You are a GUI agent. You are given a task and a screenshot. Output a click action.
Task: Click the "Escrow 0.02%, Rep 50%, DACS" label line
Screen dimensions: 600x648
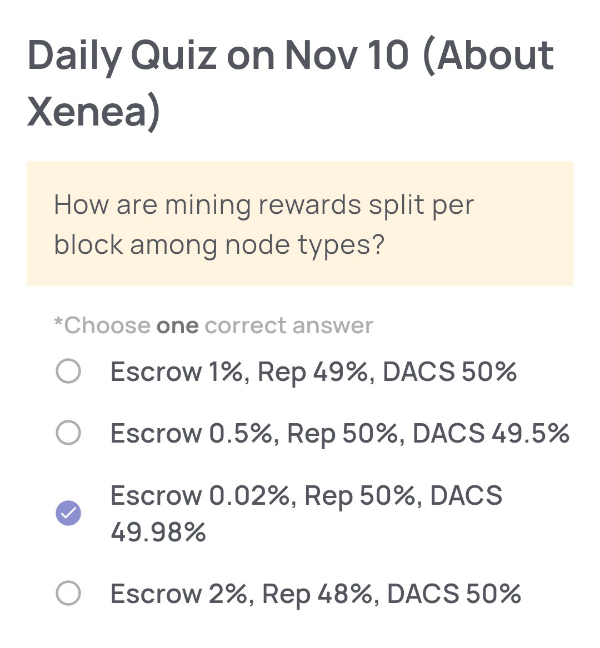pos(306,495)
